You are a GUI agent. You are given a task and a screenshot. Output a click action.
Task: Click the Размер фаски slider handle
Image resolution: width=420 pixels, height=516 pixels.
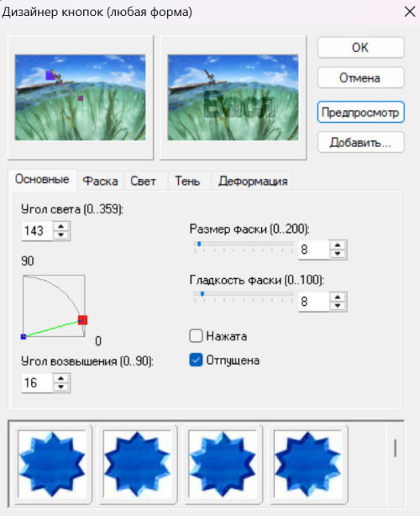point(199,244)
